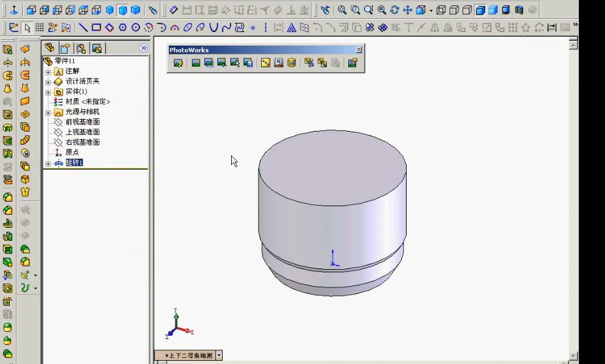Click the Smart Dimension icon
Screen dimensions: 605x364
click(x=174, y=10)
